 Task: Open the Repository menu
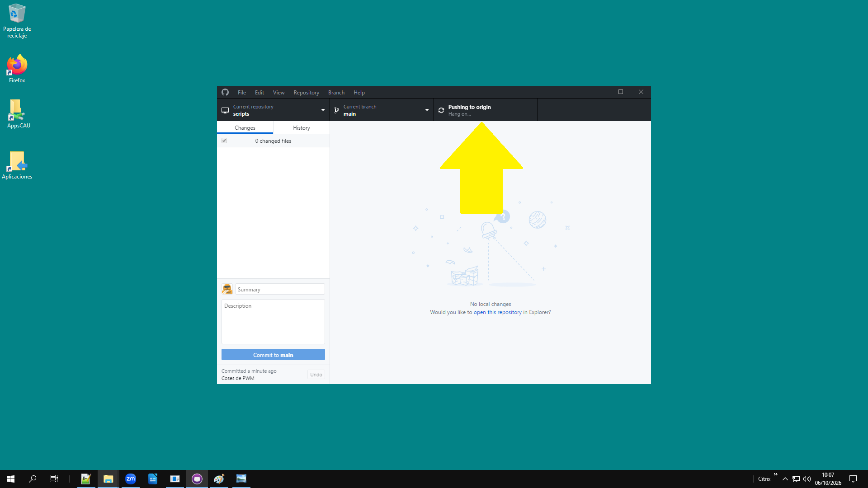[306, 92]
